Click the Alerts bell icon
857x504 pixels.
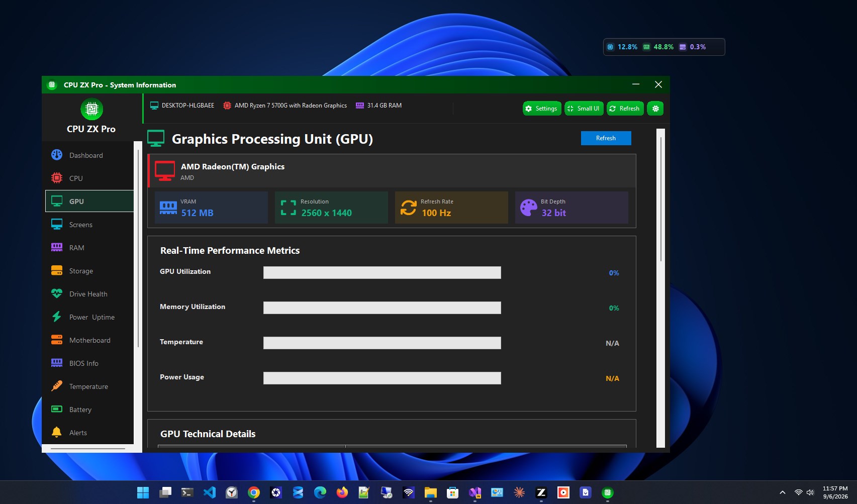(x=57, y=433)
